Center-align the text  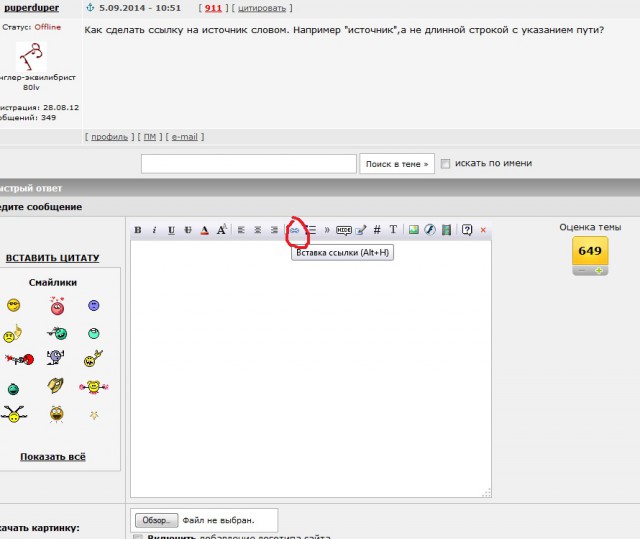click(258, 230)
